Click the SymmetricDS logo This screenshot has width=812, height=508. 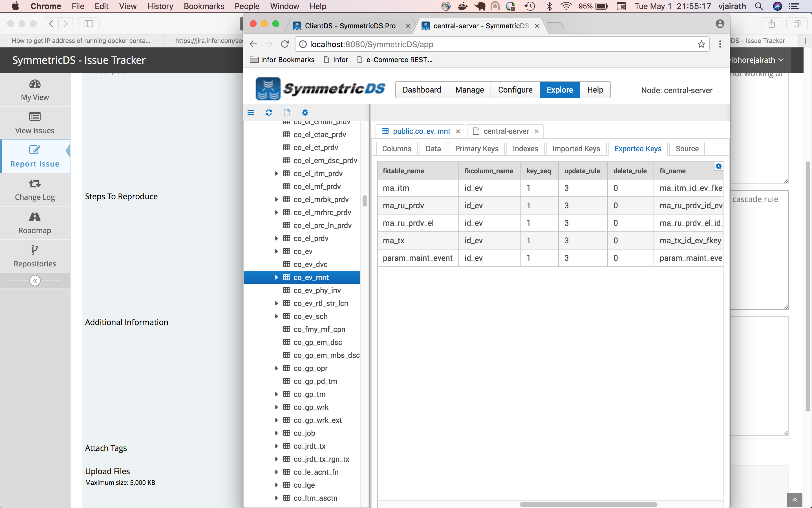pyautogui.click(x=321, y=89)
